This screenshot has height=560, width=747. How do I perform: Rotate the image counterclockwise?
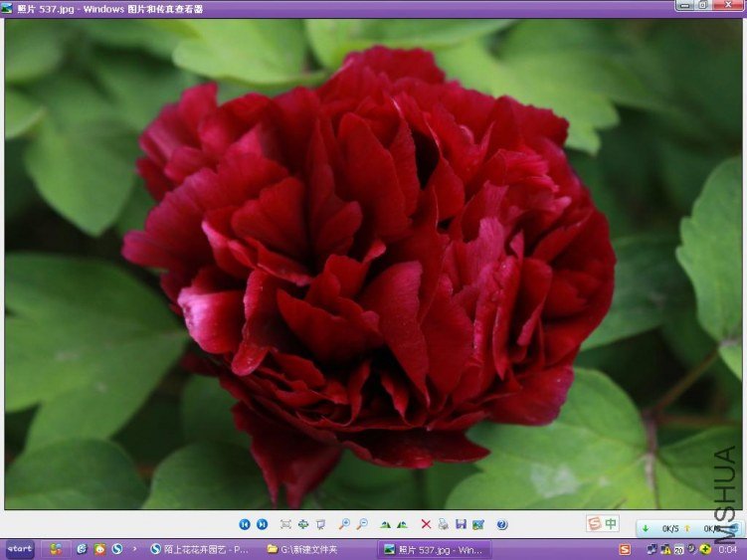click(402, 524)
